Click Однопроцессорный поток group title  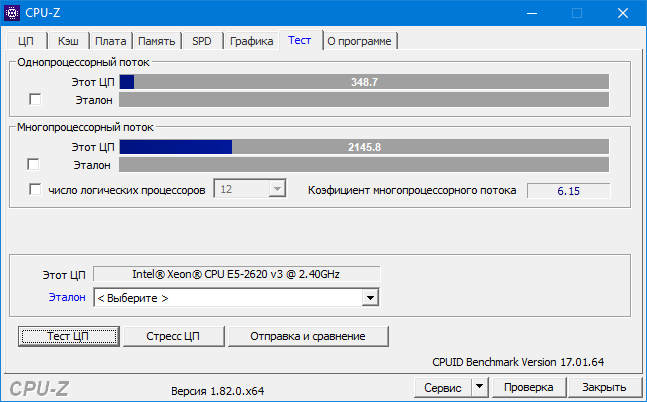(83, 62)
